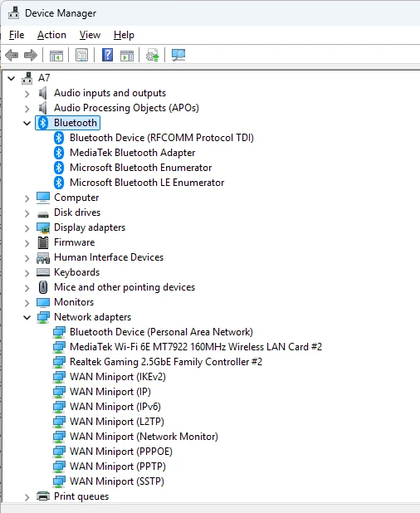Click the blue Help question mark icon
420x513 pixels.
click(x=107, y=55)
